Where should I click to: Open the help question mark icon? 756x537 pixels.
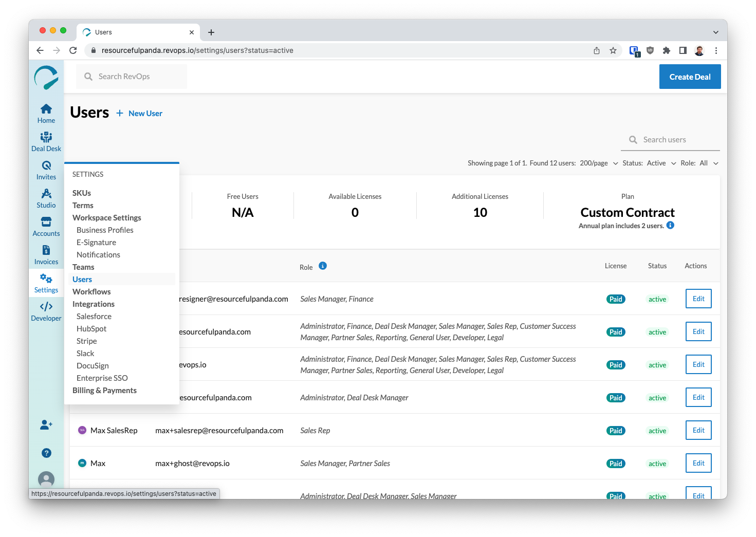click(46, 453)
